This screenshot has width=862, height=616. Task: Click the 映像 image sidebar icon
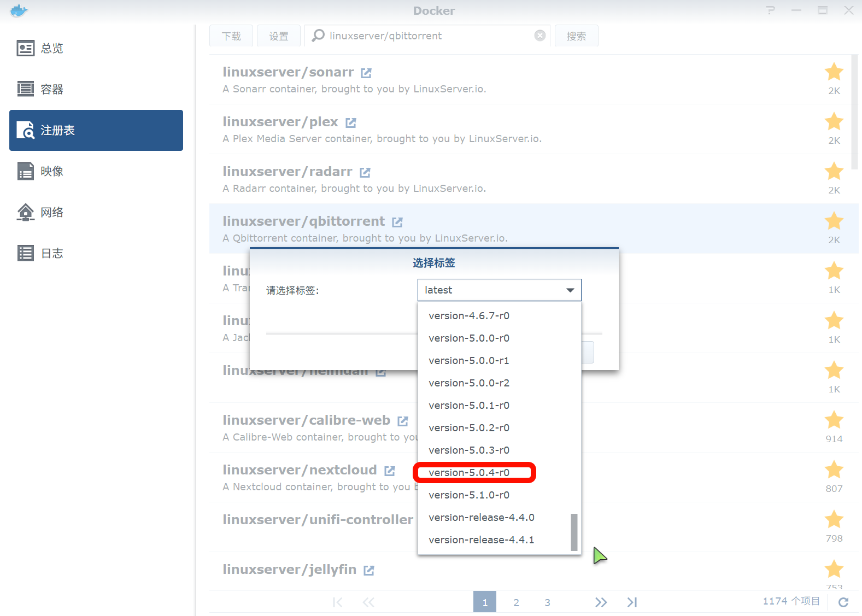(26, 171)
